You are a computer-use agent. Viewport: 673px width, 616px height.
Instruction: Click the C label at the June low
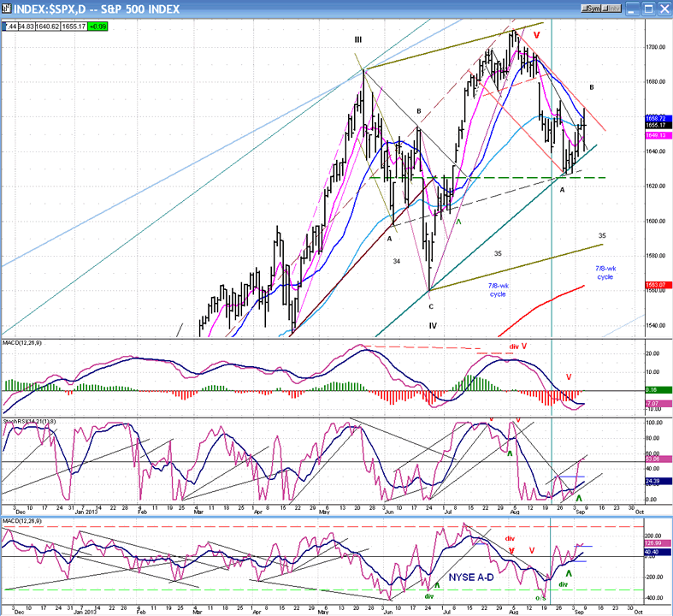tap(431, 306)
